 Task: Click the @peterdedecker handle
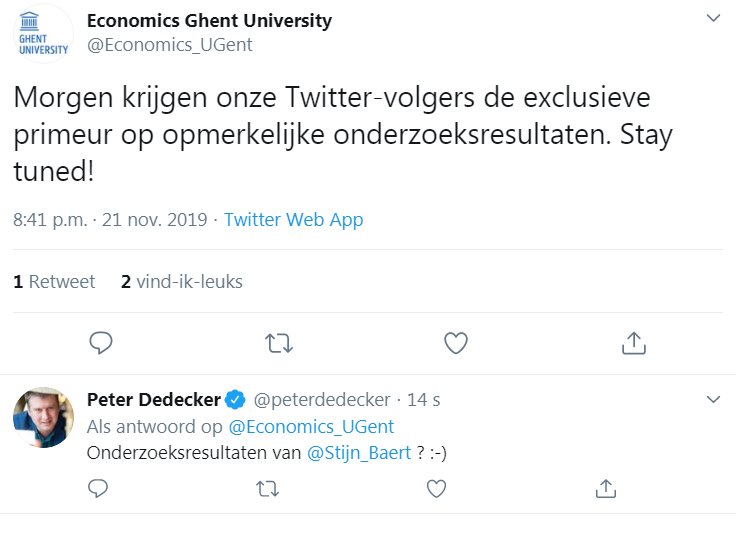(x=321, y=400)
